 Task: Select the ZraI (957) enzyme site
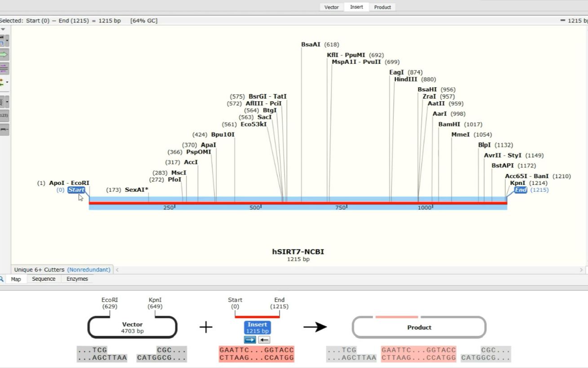[439, 96]
